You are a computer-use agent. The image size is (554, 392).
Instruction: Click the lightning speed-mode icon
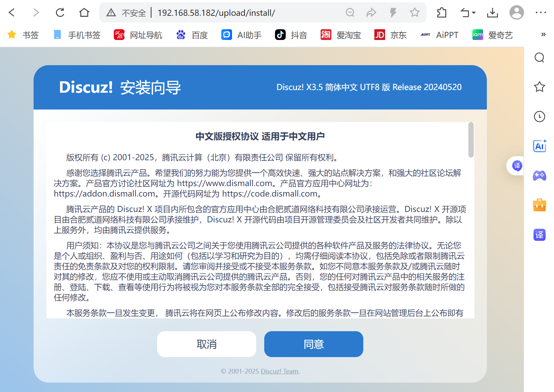coord(393,13)
